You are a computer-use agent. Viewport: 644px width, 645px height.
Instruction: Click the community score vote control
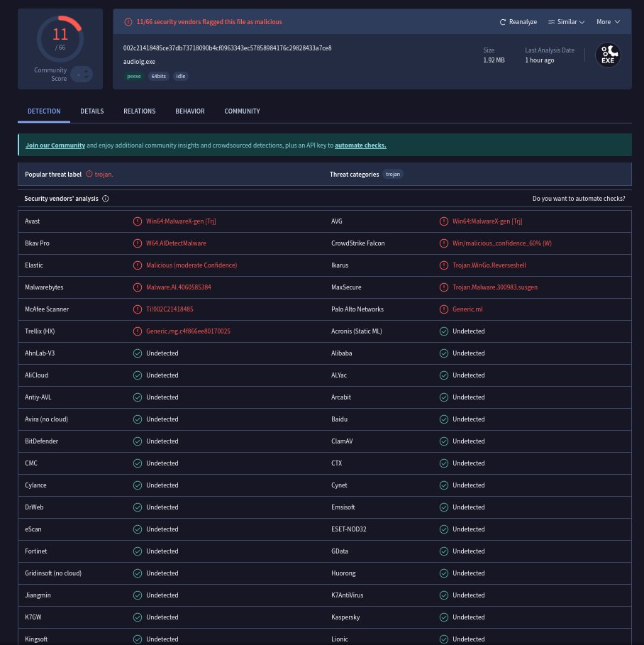coord(82,75)
